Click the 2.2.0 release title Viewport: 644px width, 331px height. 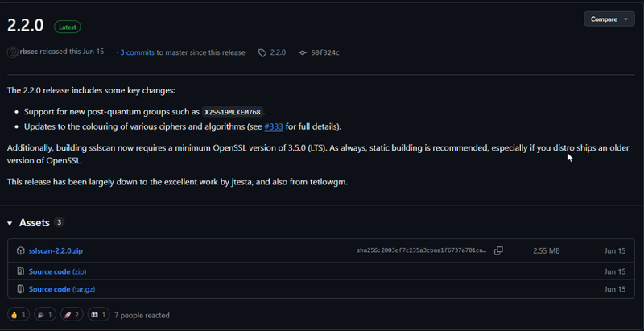[x=27, y=26]
